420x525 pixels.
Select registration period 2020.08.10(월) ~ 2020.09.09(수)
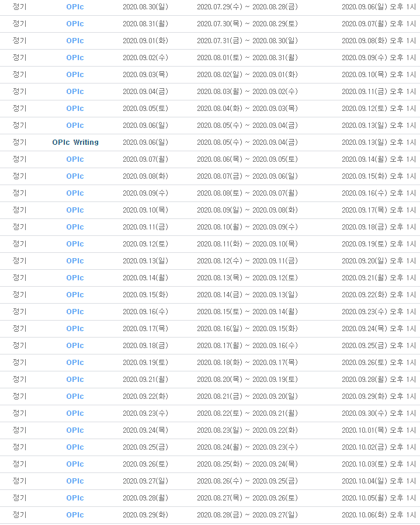tap(247, 227)
